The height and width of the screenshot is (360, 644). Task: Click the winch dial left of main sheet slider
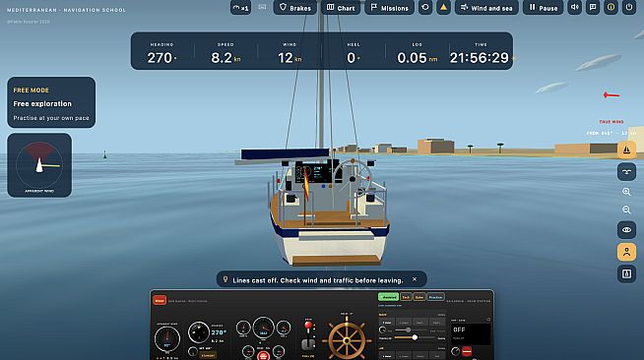coord(382,330)
